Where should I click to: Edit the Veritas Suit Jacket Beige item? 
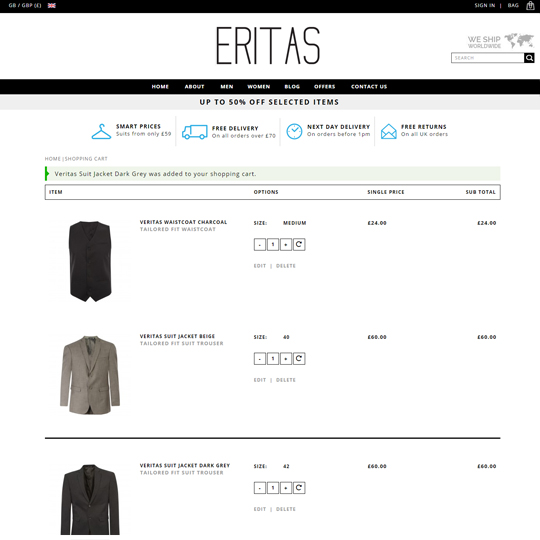point(260,380)
